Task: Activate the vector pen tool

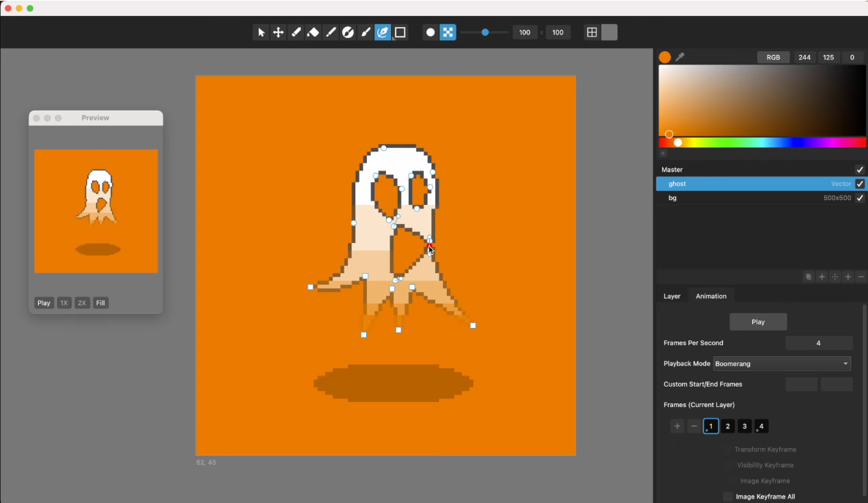Action: click(382, 32)
